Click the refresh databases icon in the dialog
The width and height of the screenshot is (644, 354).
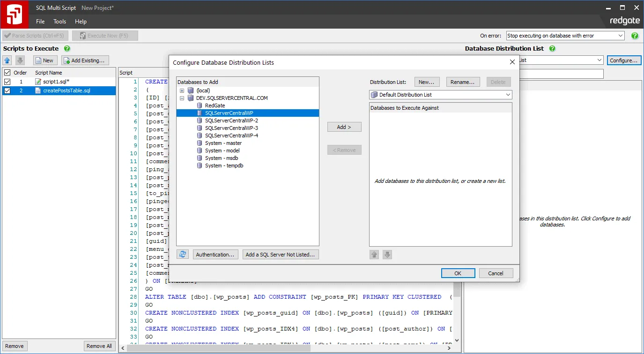182,254
